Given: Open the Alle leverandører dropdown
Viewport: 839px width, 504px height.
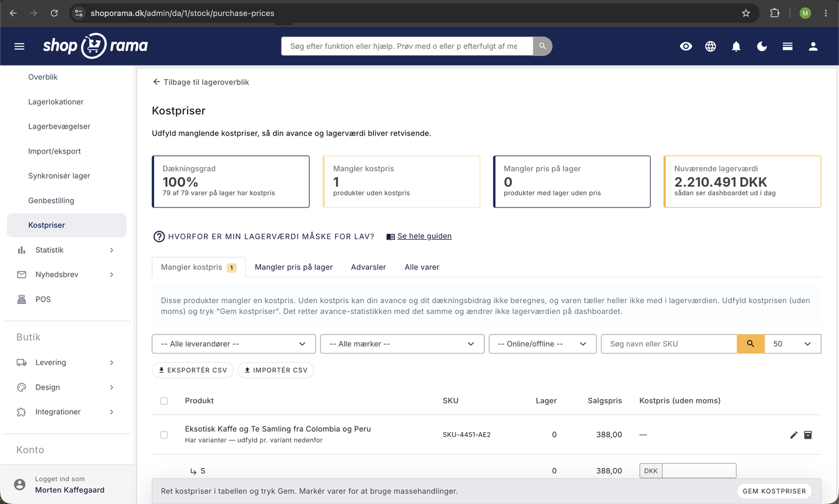Looking at the screenshot, I should (x=234, y=344).
